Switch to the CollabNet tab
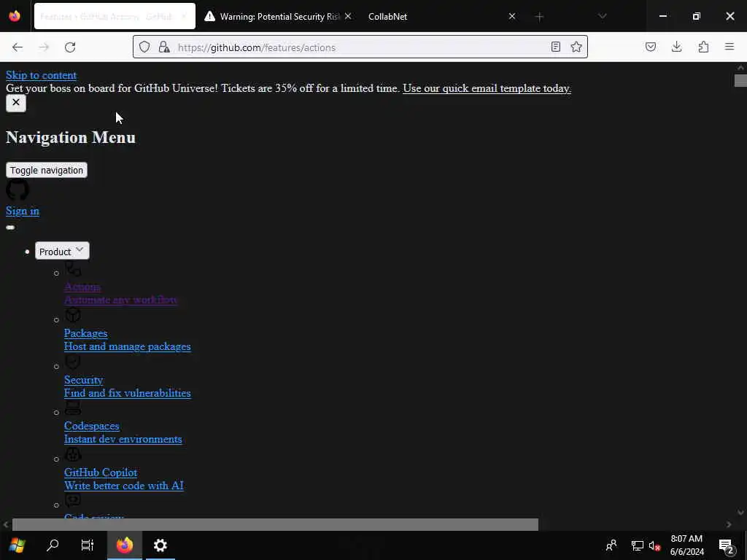747x560 pixels. [x=438, y=17]
